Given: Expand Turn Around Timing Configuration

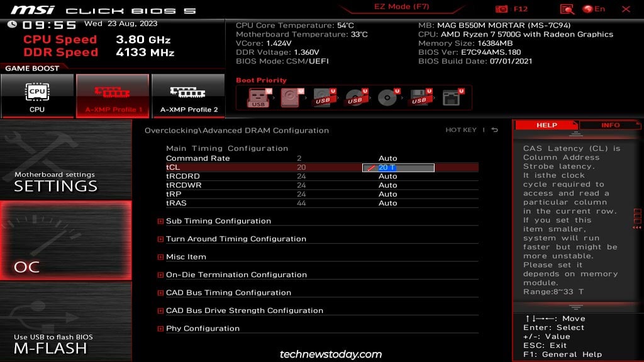Looking at the screenshot, I should coord(160,239).
